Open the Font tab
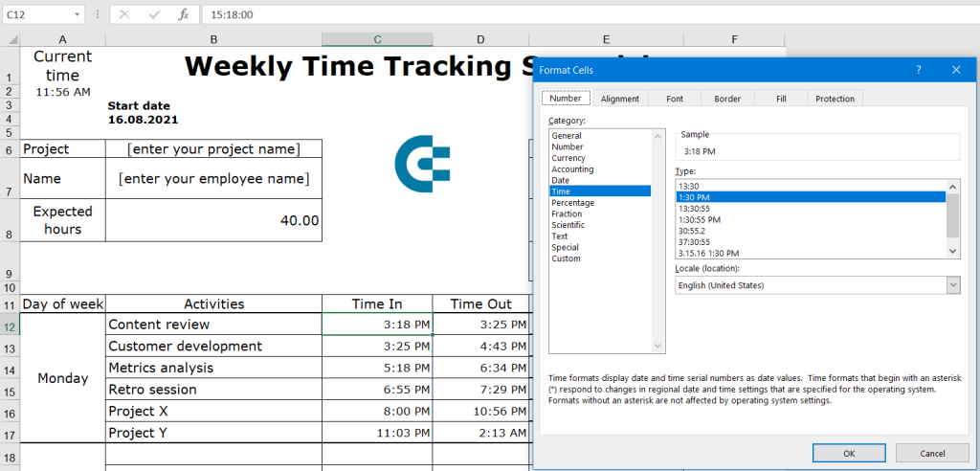 [x=675, y=99]
